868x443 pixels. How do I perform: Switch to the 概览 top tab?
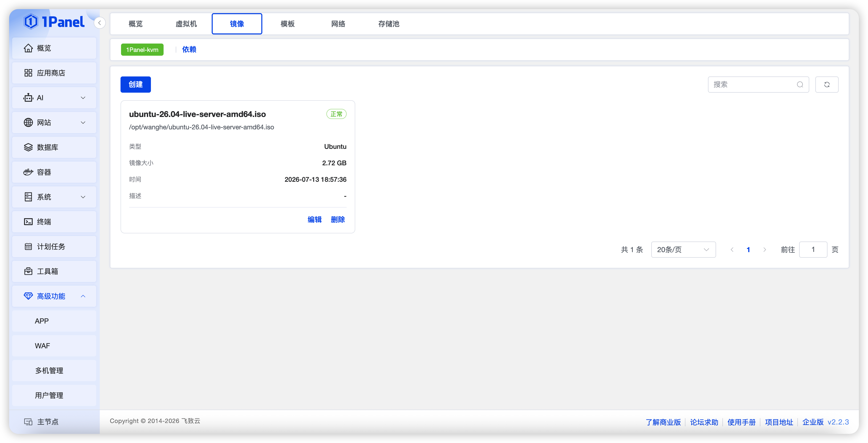(x=136, y=24)
